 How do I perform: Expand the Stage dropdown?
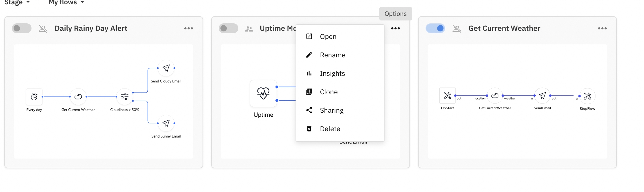coord(17,3)
